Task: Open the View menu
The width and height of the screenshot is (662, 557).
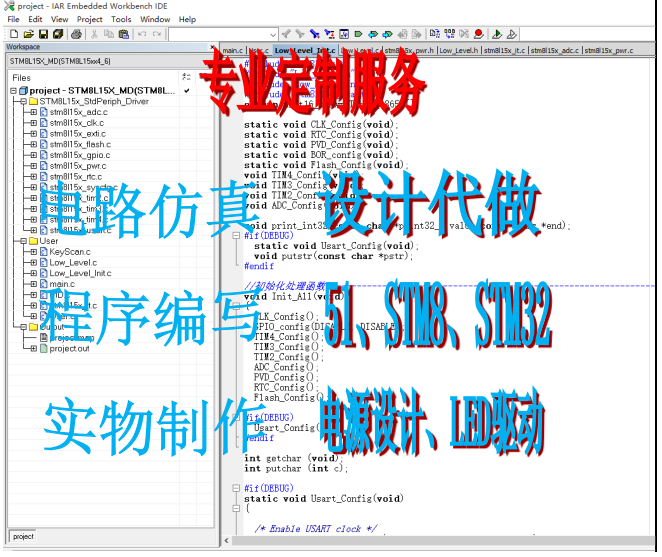Action: (x=60, y=19)
